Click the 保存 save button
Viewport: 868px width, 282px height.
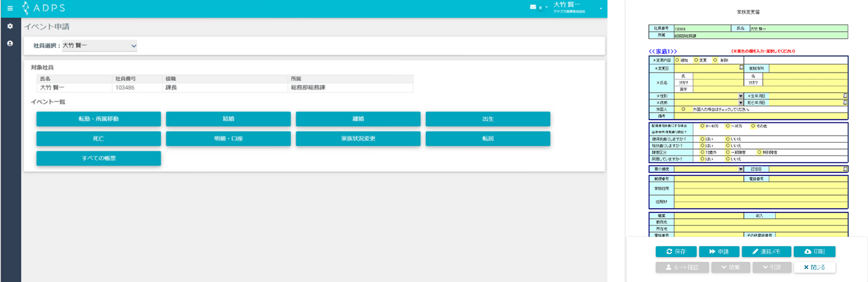coord(676,251)
